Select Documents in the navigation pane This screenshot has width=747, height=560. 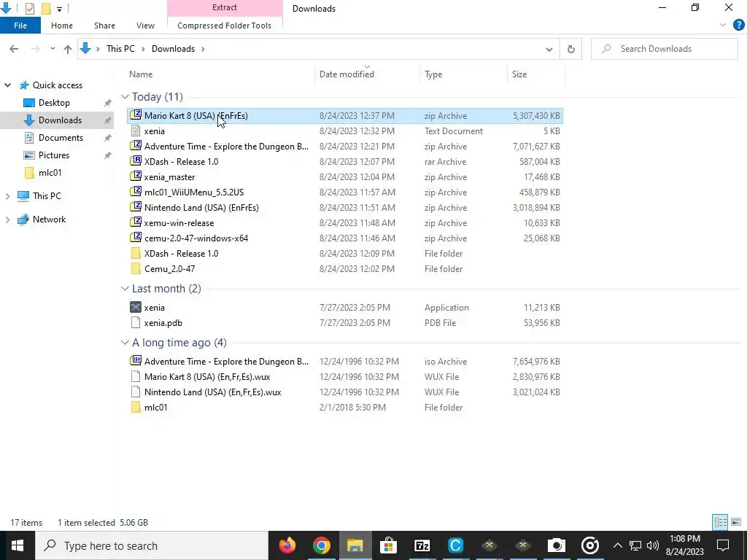(61, 138)
